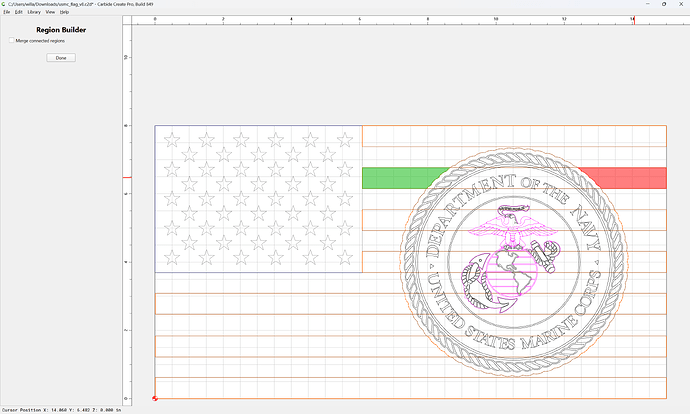Maximize the Carbide Create window
690x414 pixels.
[x=664, y=4]
